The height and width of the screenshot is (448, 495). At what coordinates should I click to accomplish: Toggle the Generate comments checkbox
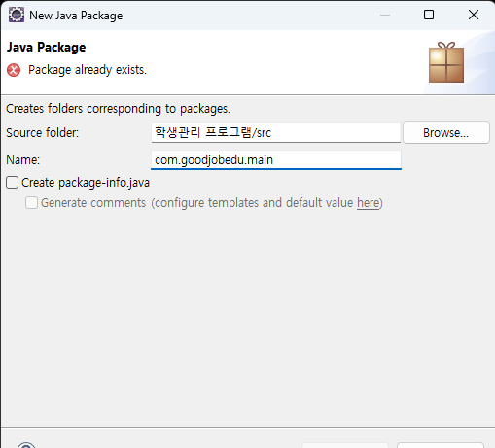31,203
